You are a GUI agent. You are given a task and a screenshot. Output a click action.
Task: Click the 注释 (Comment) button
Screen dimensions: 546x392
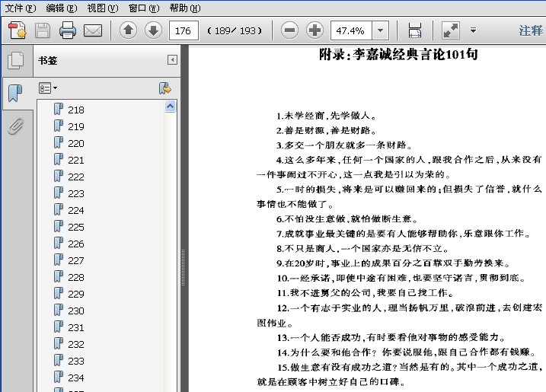point(531,30)
